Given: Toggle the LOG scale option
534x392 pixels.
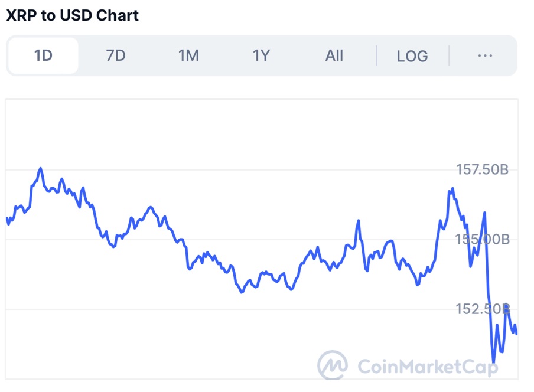Looking at the screenshot, I should [412, 56].
